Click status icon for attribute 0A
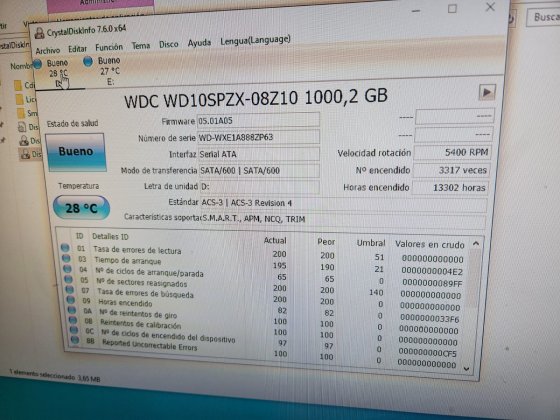 point(72,310)
